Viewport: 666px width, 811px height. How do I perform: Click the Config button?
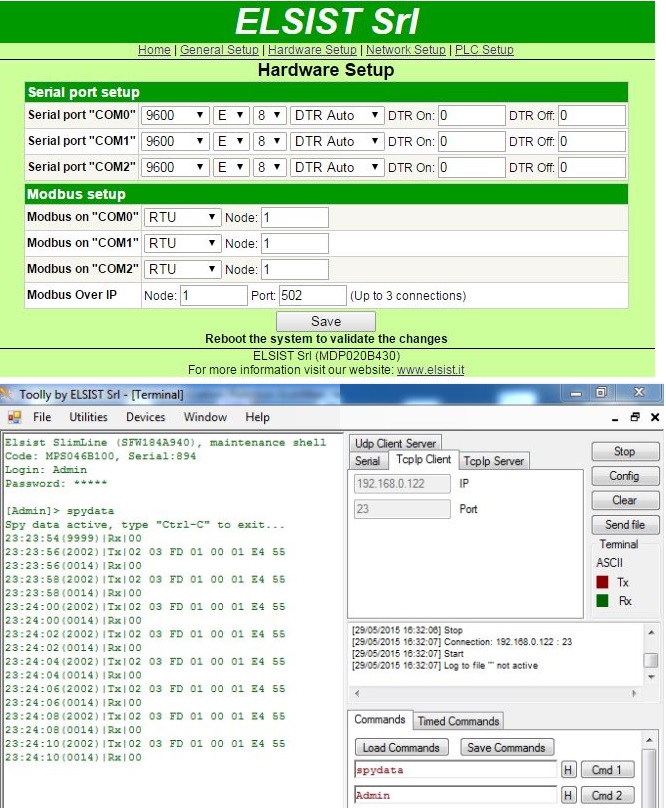pos(625,476)
